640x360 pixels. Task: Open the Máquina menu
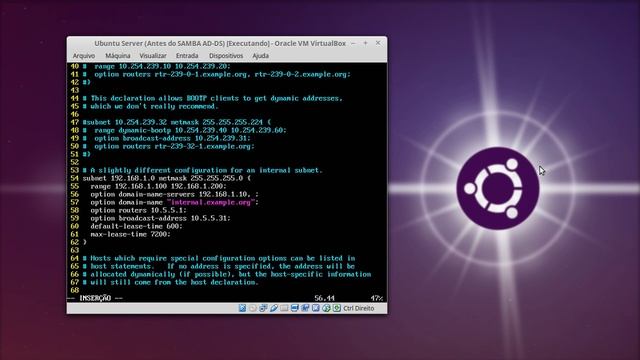click(x=118, y=56)
